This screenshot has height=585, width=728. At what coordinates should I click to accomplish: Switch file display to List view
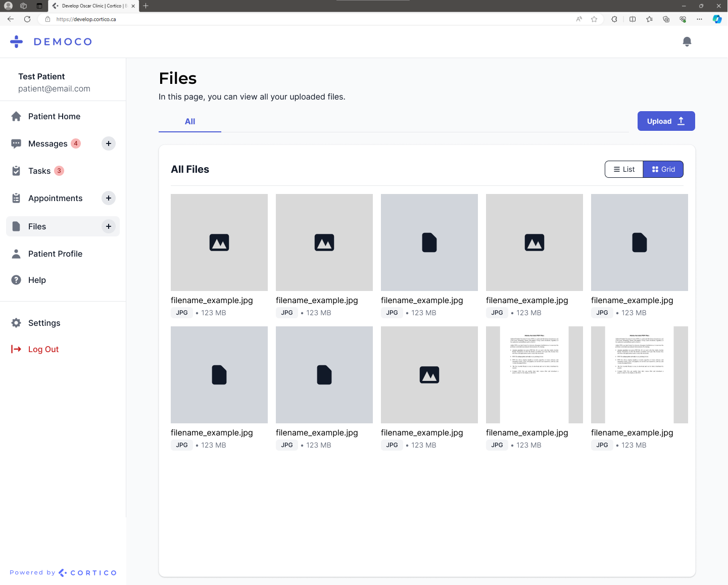click(x=624, y=169)
